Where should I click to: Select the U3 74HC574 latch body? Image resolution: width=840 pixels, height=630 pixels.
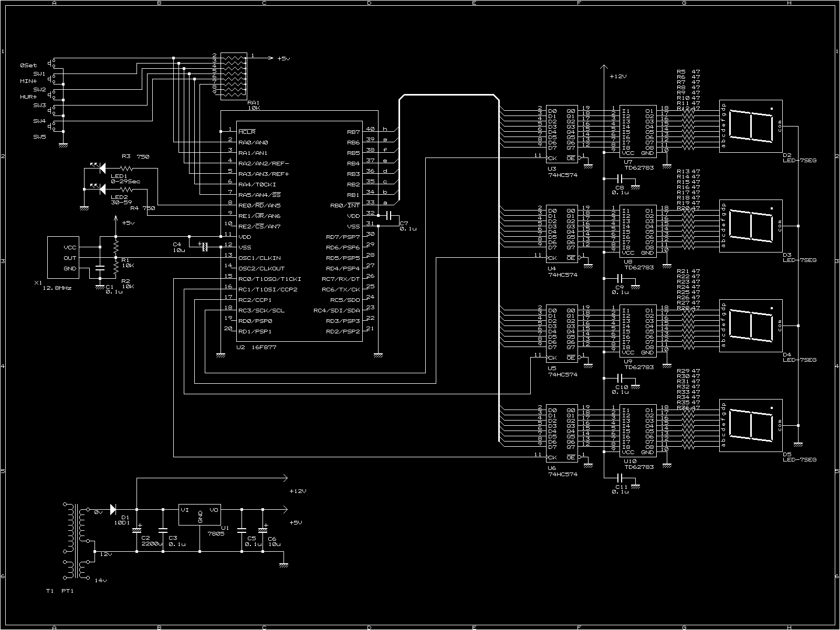click(x=562, y=134)
